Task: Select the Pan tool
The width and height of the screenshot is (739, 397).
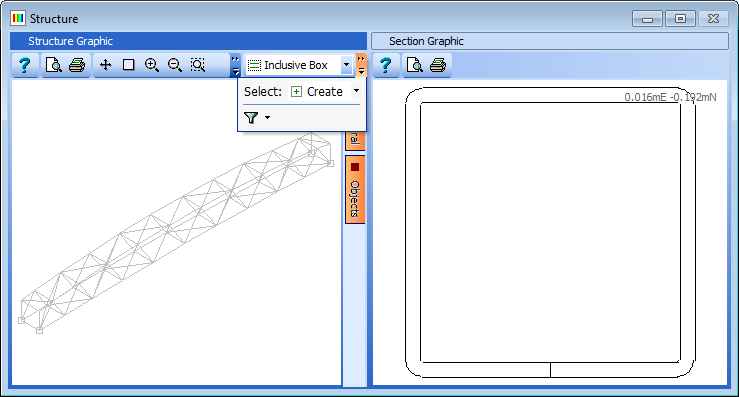Action: coord(106,65)
